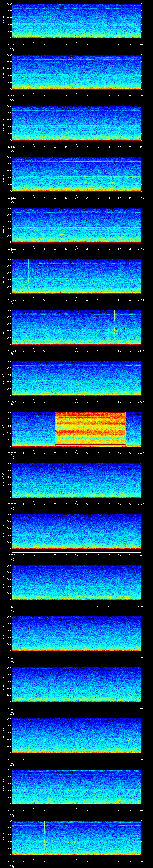The image size is (153, 868).
Task: Click the 46:00 end label of last panel
Action: (141, 861)
